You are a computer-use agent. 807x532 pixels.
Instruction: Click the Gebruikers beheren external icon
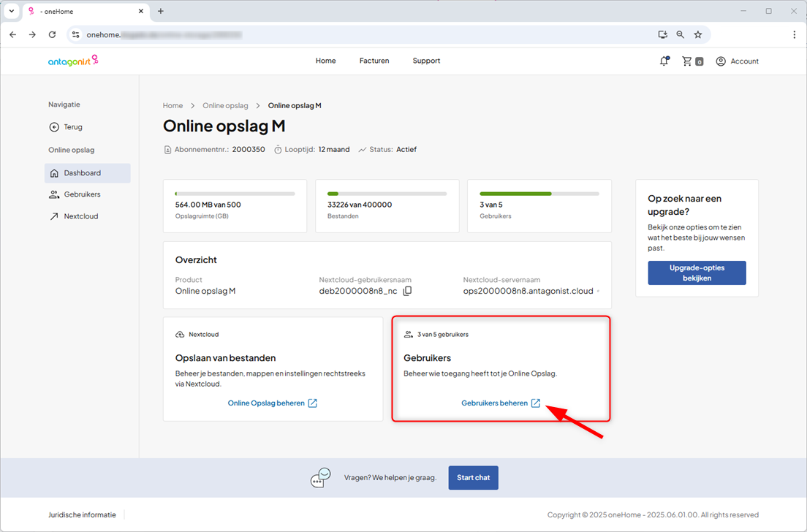click(x=536, y=403)
